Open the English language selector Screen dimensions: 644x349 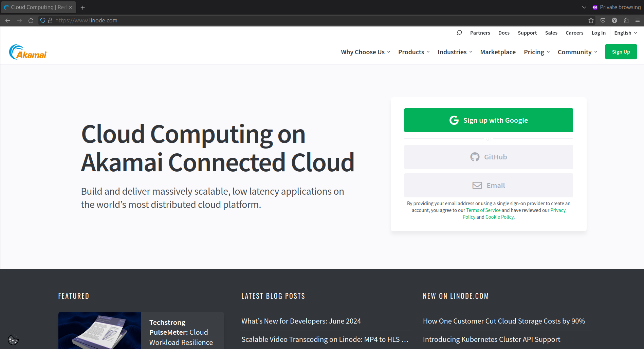point(625,33)
